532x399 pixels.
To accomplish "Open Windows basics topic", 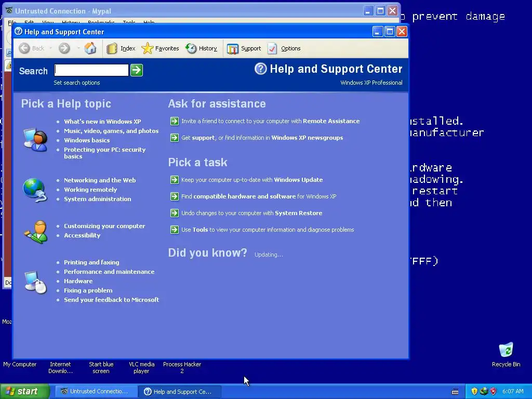I will tap(87, 140).
